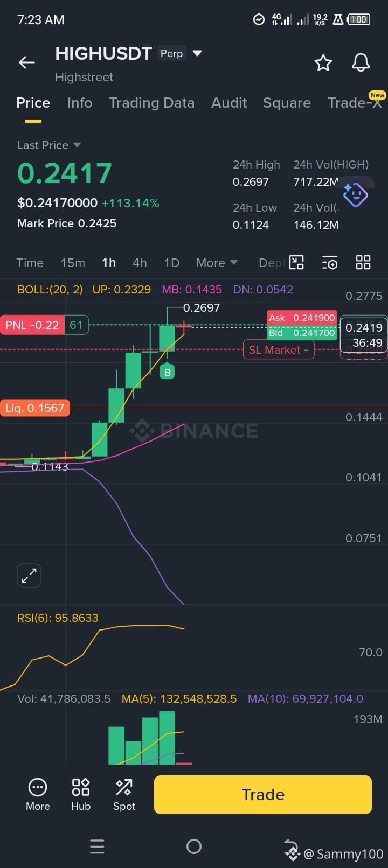Open the More menu icon at bottom
388x868 pixels.
[38, 794]
